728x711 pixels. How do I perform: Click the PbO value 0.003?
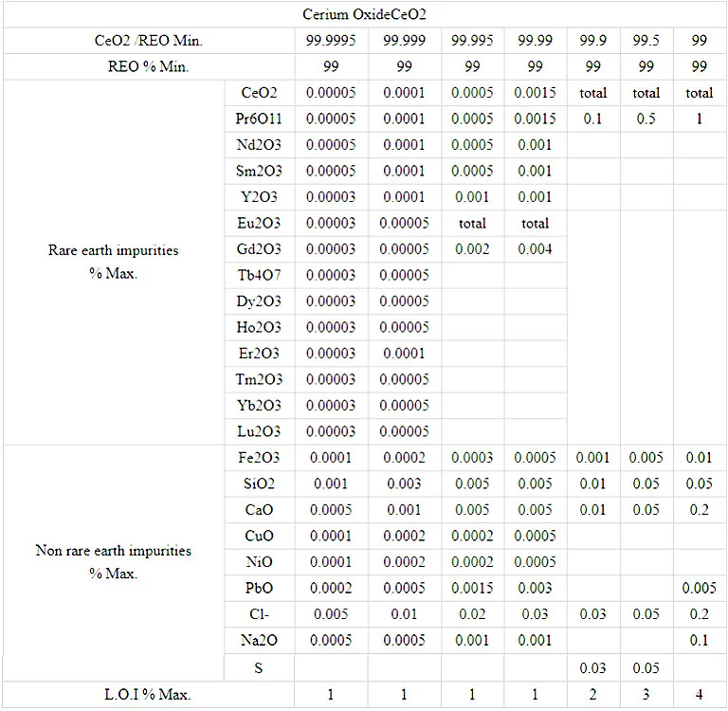click(535, 588)
